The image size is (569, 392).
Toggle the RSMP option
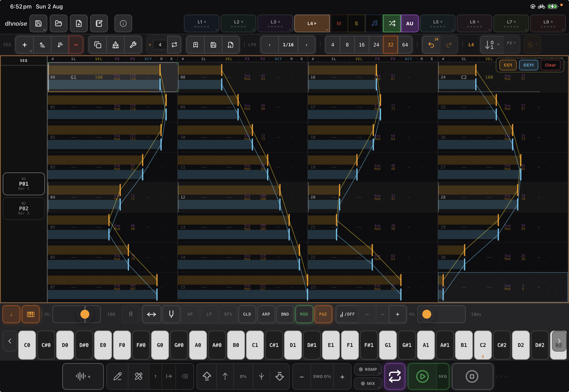(x=368, y=369)
